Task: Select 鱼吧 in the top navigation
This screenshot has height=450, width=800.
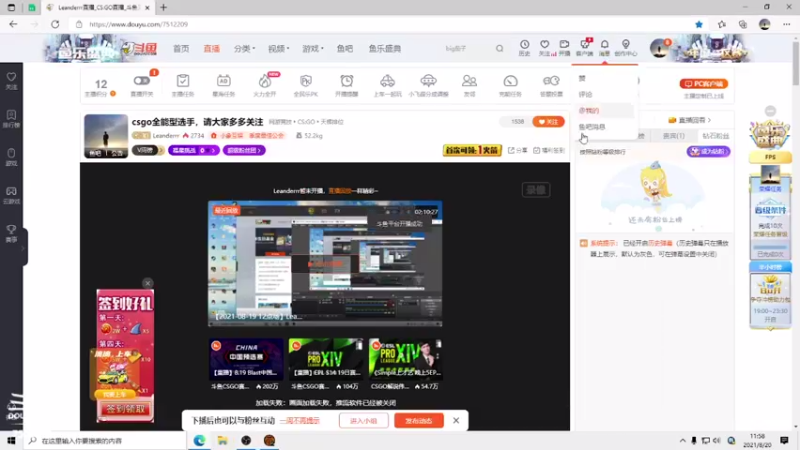Action: click(x=345, y=48)
